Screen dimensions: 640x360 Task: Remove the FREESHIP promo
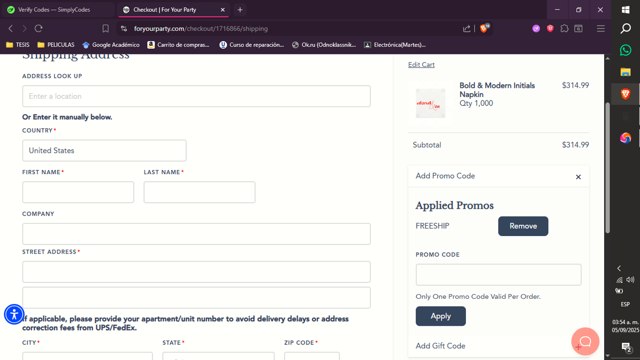coord(523,226)
